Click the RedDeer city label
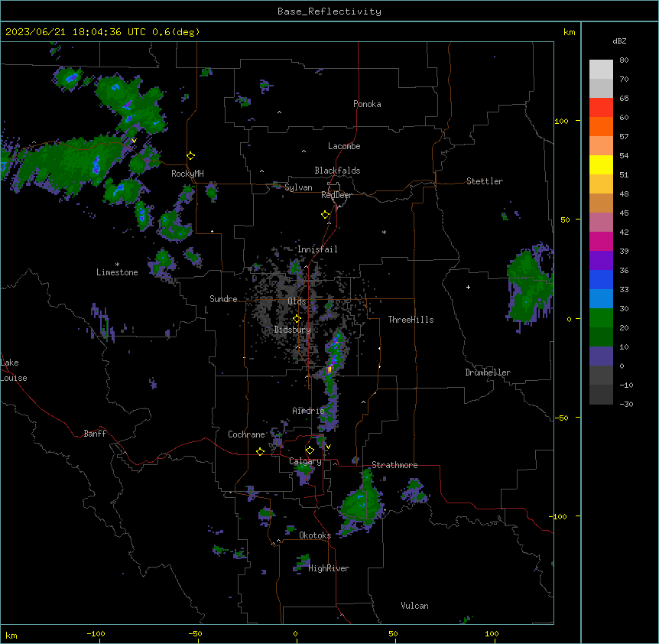The image size is (659, 644). [x=336, y=195]
